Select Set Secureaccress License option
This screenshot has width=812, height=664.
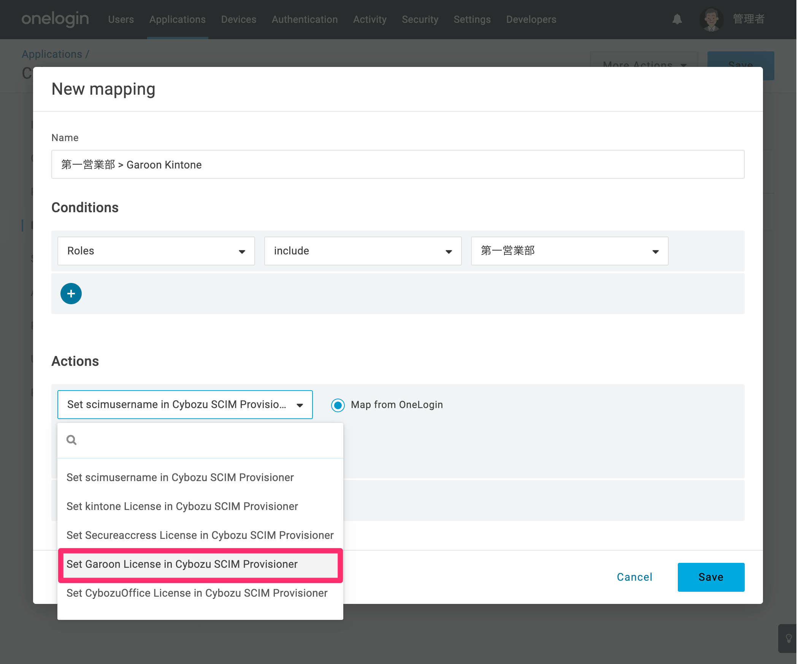pyautogui.click(x=200, y=535)
